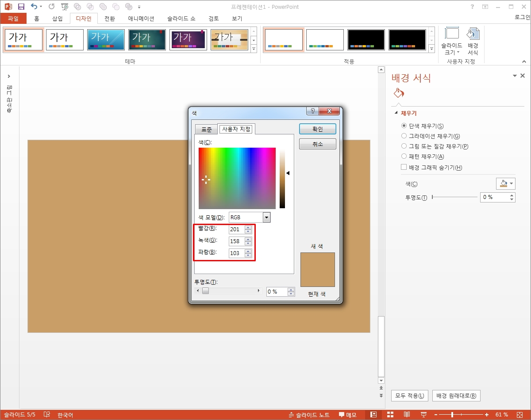The height and width of the screenshot is (420, 531).
Task: Click 모두 적용 button
Action: coord(410,396)
